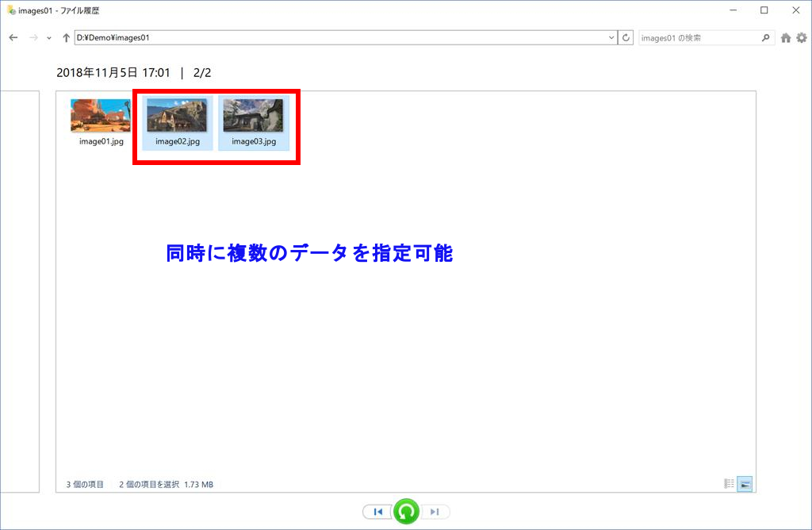This screenshot has height=530, width=812.
Task: Go up one folder level
Action: pyautogui.click(x=66, y=37)
